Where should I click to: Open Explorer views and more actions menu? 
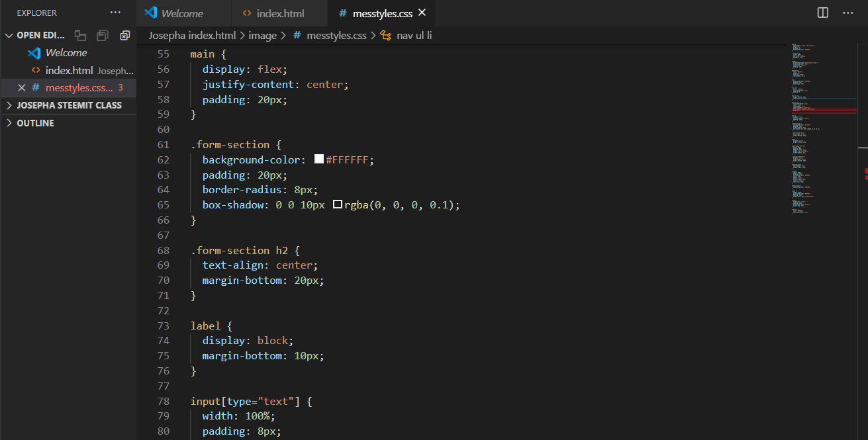click(115, 13)
